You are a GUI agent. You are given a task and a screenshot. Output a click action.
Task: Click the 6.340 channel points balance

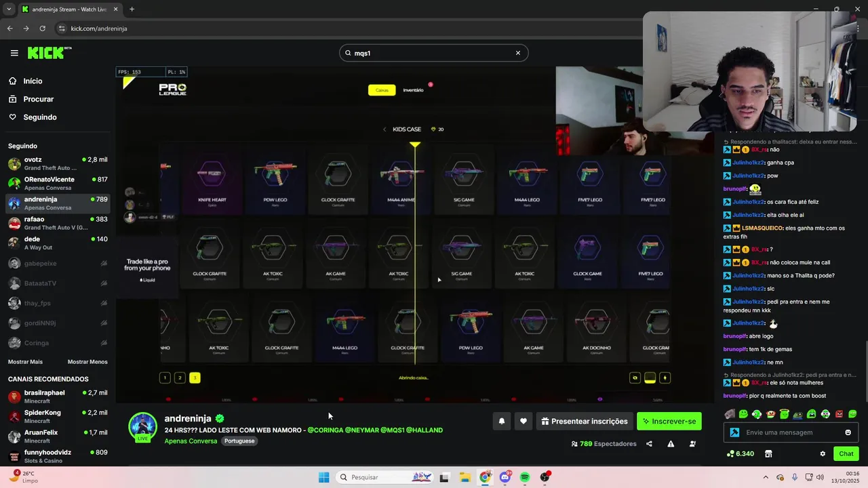click(x=740, y=453)
